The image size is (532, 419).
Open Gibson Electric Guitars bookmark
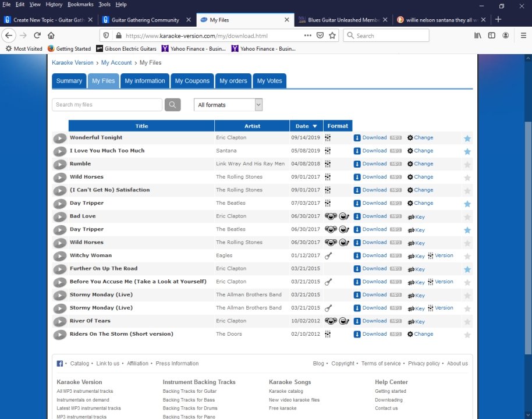126,48
